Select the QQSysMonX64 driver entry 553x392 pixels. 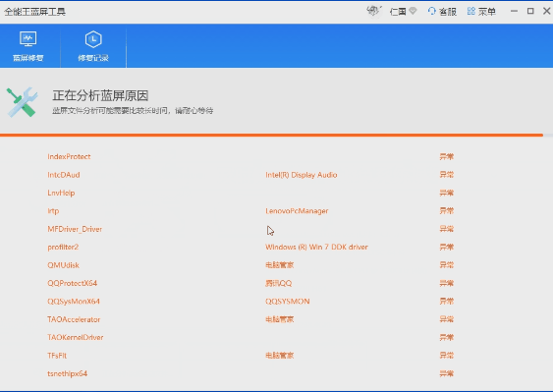[x=74, y=302]
